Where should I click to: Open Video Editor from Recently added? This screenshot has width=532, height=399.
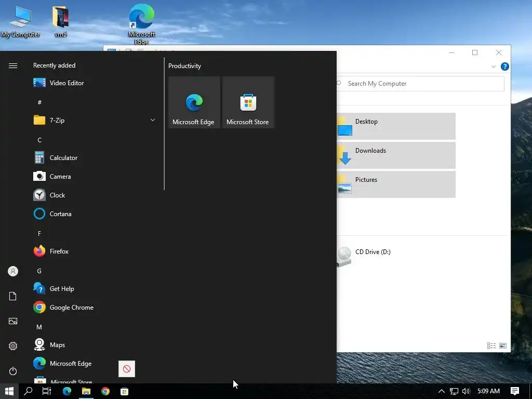[x=94, y=83]
